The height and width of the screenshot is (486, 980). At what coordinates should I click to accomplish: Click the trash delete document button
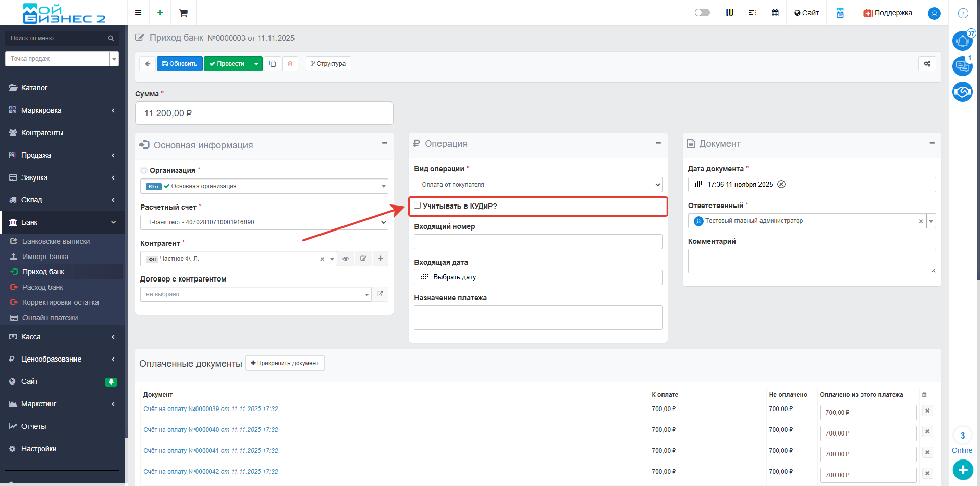click(x=290, y=64)
